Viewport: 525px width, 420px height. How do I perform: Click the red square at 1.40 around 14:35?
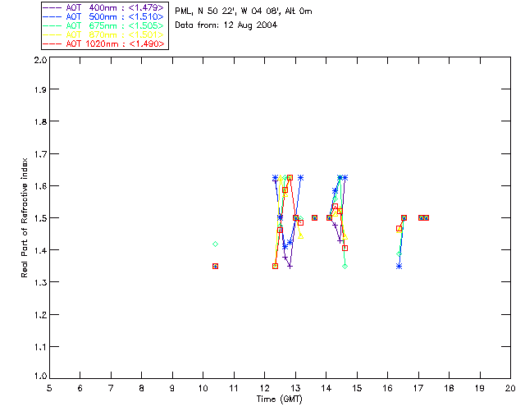(x=345, y=249)
